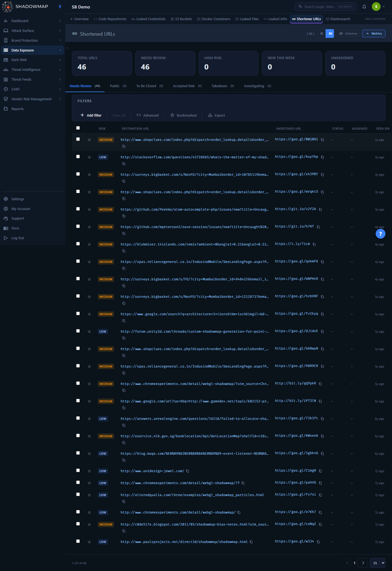392x571 pixels.
Task: Open the Columns selector button
Action: coord(348,34)
